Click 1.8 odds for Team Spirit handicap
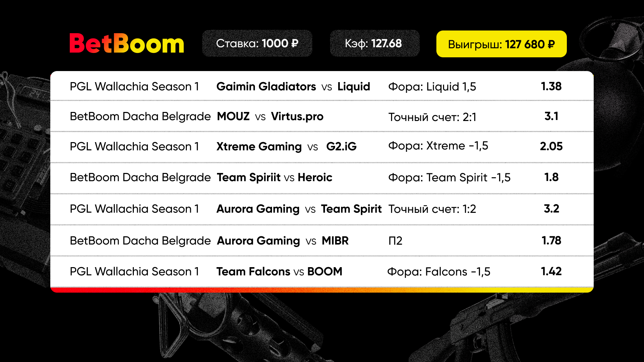This screenshot has height=362, width=644. pyautogui.click(x=551, y=177)
